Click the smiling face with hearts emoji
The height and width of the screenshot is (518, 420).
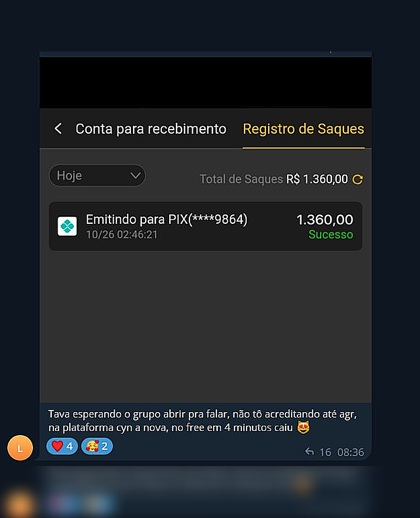92,446
